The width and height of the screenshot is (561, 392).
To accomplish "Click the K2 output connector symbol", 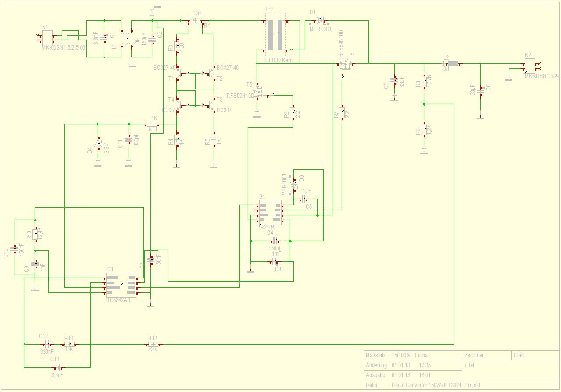I will click(x=530, y=66).
